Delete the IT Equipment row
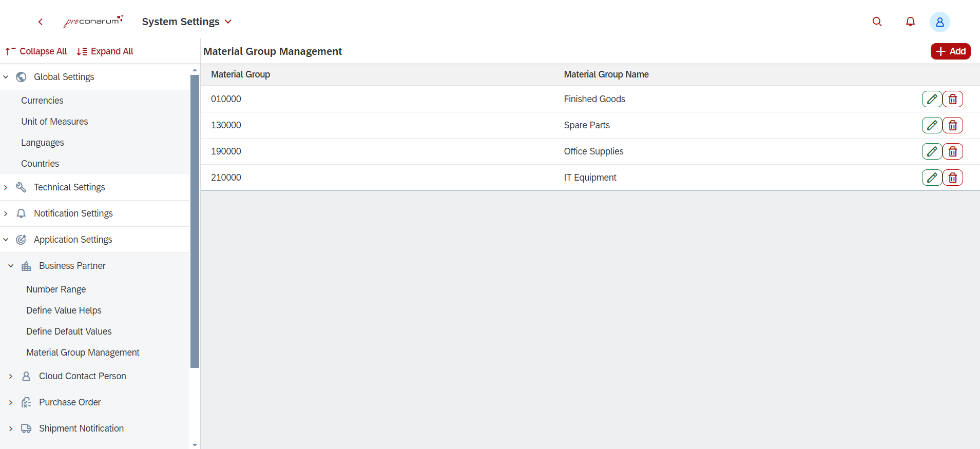Screen dimensions: 980x449 point(953,178)
